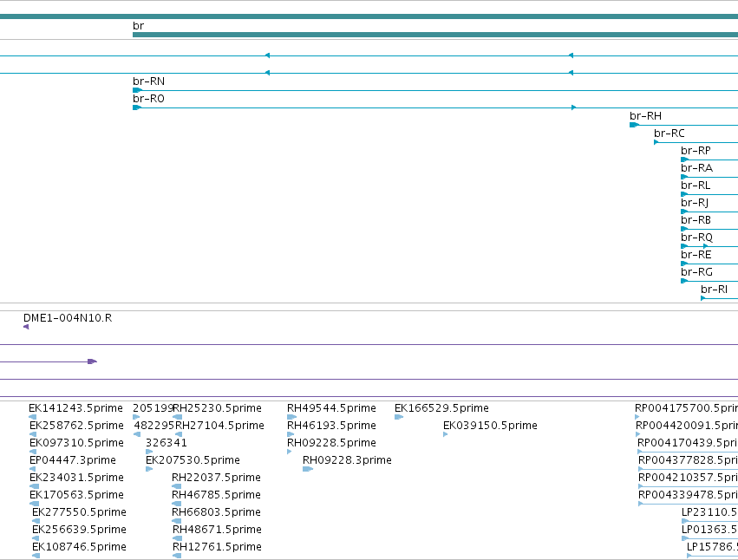Select the br-RB transcript label
738x560 pixels.
696,221
